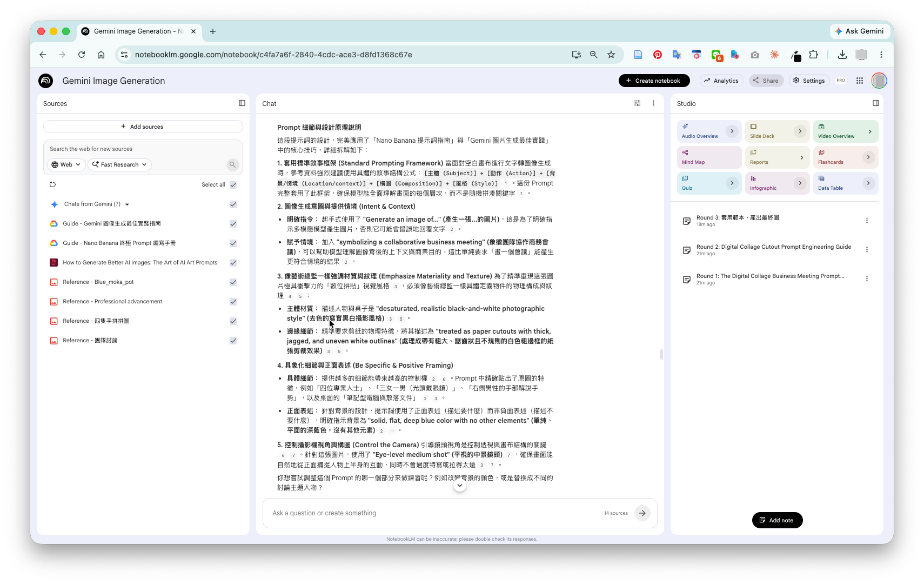
Task: Click Create notebook button
Action: [x=654, y=81]
